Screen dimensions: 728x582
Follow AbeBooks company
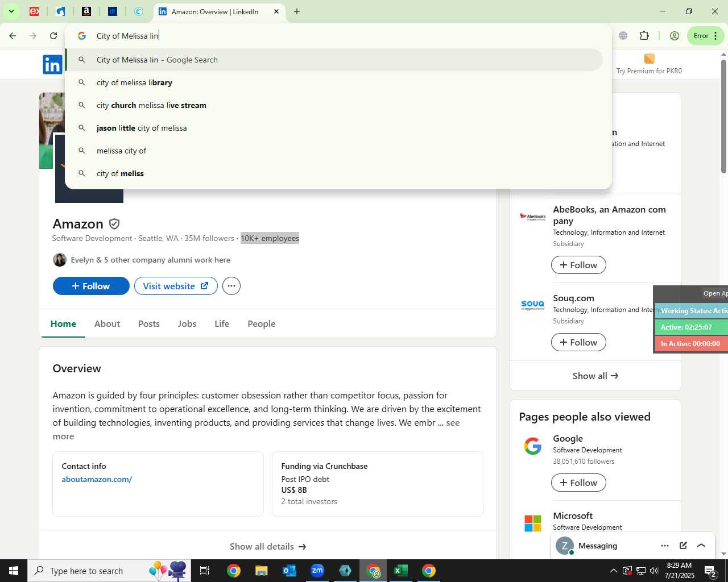[578, 265]
